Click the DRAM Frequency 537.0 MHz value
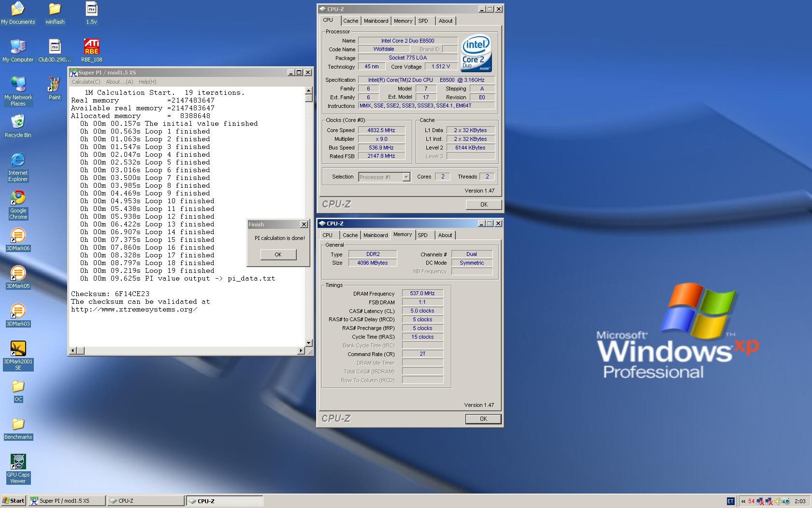This screenshot has height=508, width=812. tap(422, 293)
